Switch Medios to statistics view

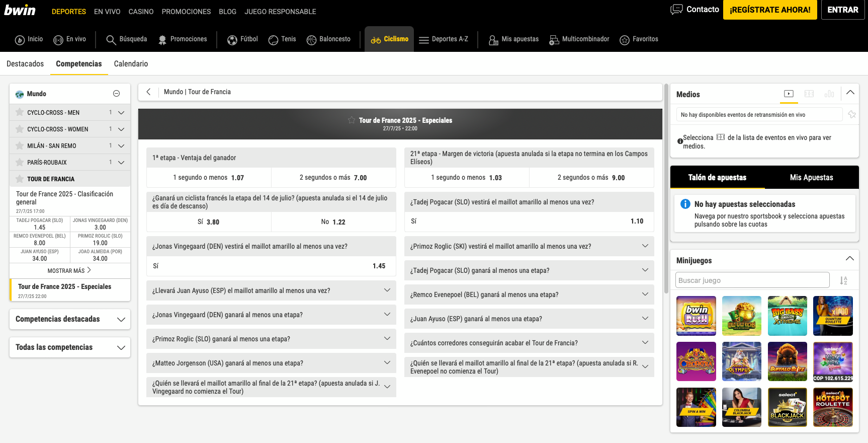(829, 94)
